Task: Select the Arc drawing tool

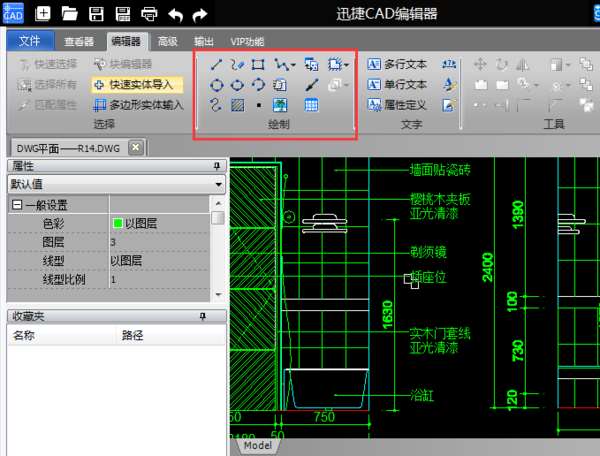Action: pyautogui.click(x=258, y=84)
